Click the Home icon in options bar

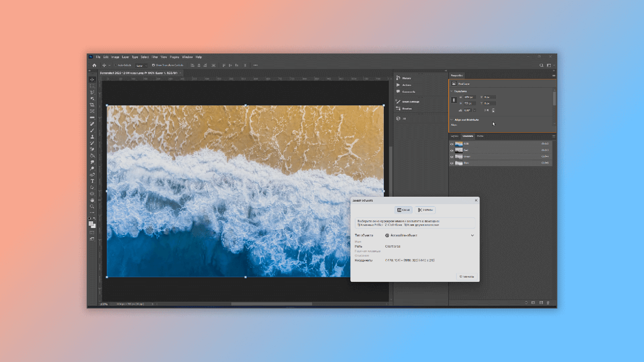[x=94, y=65]
